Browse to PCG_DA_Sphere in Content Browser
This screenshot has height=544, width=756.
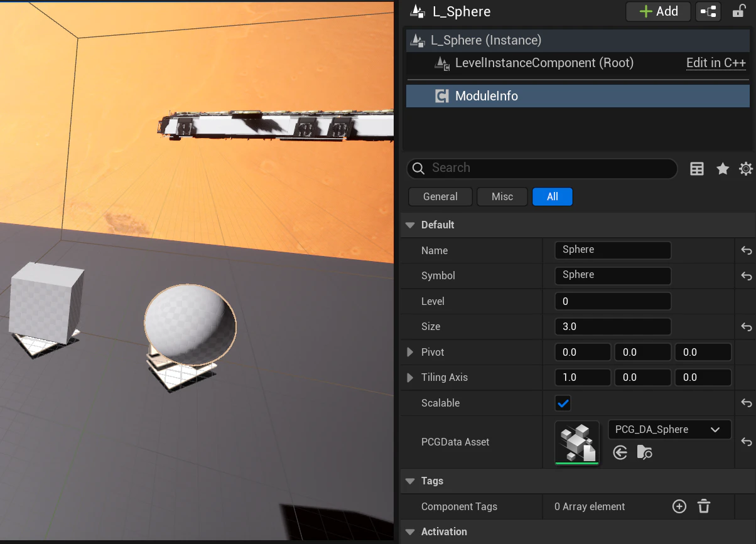[x=644, y=452]
